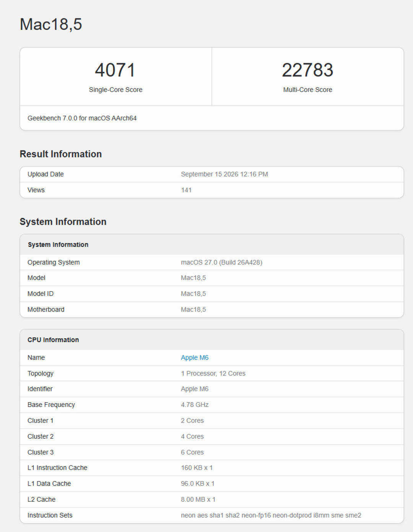The image size is (413, 532).
Task: Click the Upload Date label
Action: (46, 174)
